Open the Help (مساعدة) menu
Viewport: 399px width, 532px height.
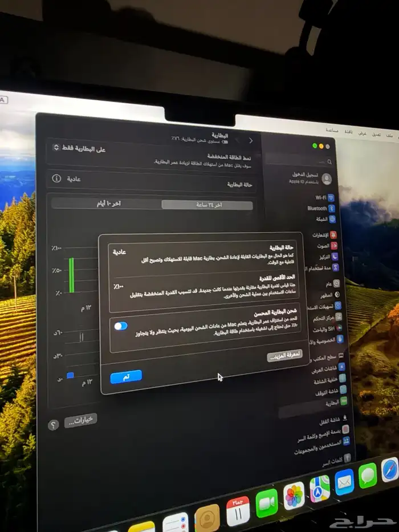coord(332,130)
